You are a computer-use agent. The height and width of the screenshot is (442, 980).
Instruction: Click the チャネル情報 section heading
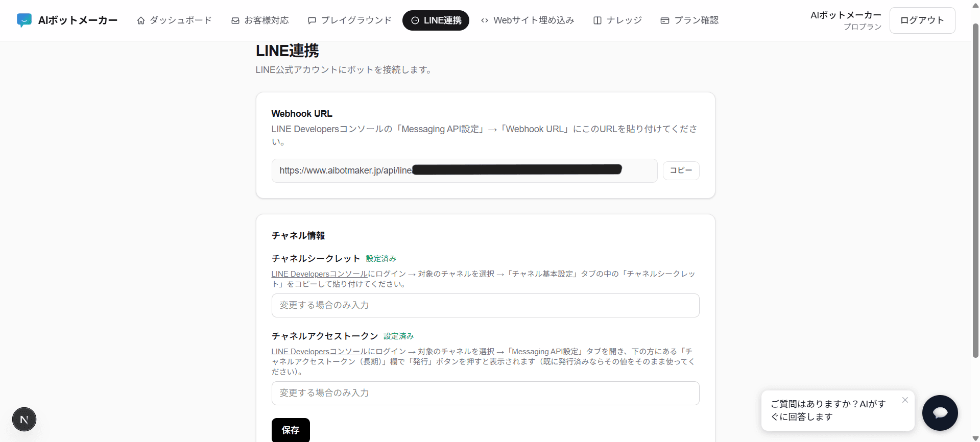298,236
